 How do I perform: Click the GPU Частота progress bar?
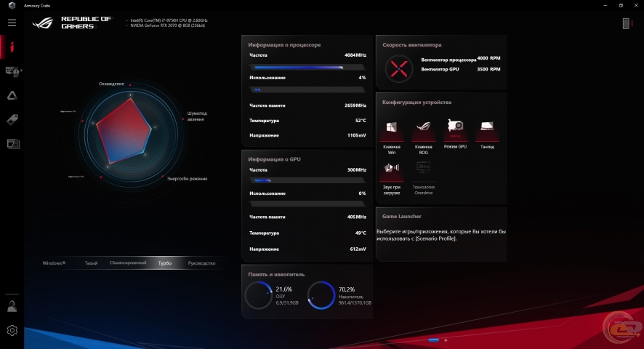[x=307, y=180]
